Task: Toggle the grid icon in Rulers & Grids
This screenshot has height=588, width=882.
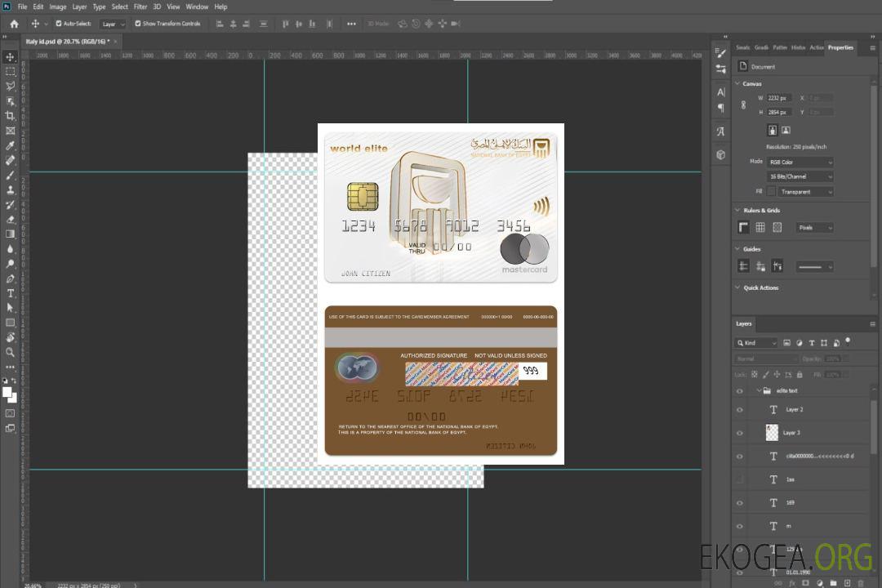Action: pyautogui.click(x=760, y=228)
